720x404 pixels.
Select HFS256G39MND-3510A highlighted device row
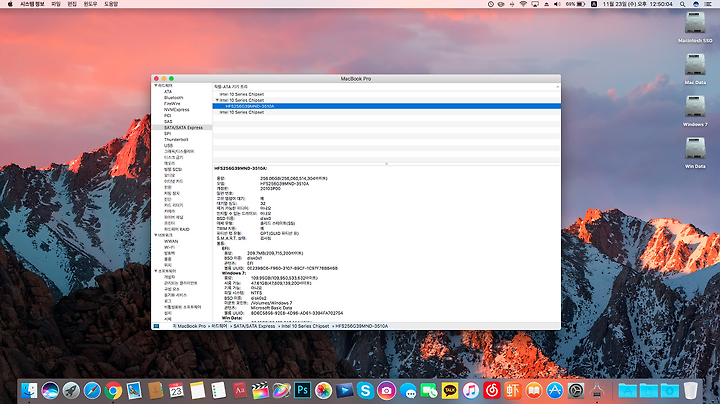click(386, 106)
